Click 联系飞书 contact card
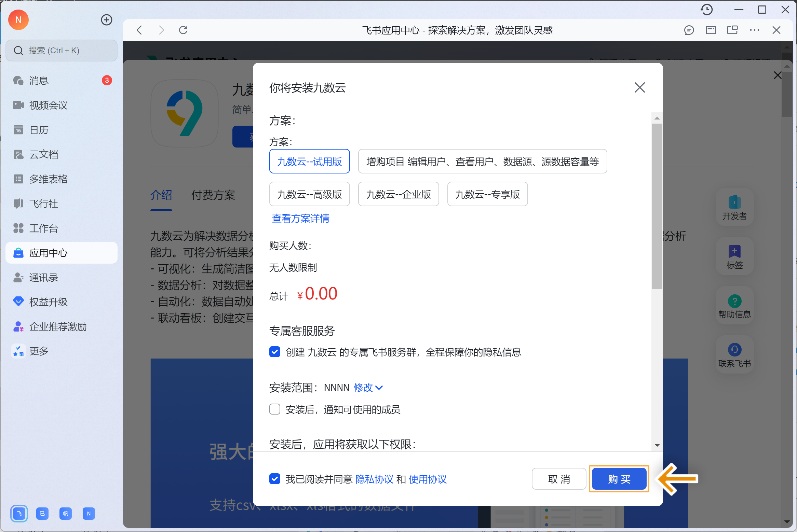 tap(734, 354)
